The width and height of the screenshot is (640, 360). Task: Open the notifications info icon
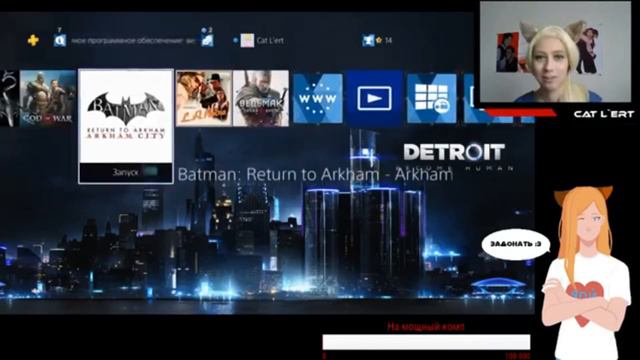pos(60,40)
